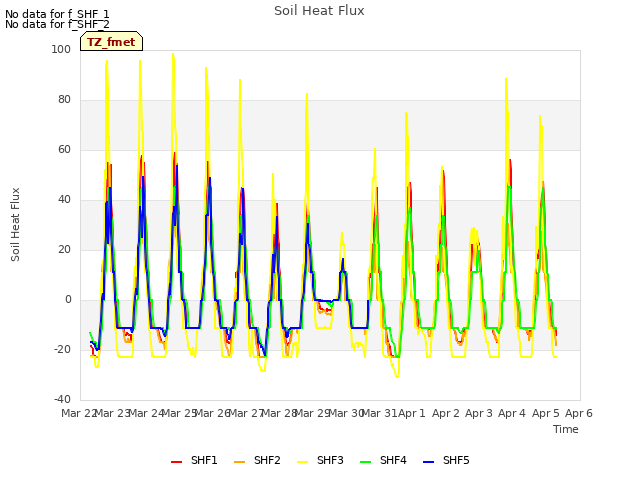
Task: Click the 80 y-axis tick label
Action: click(x=64, y=100)
